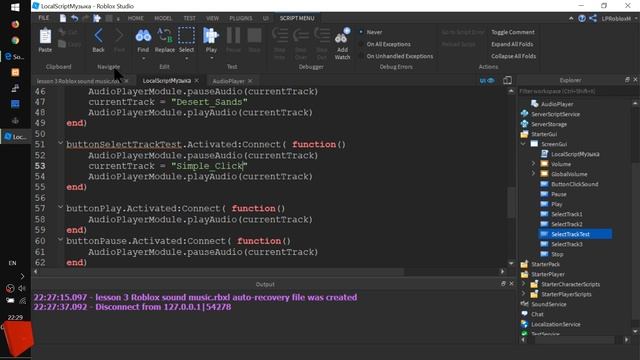Click the device emulator icon above editor
Image resolution: width=640 pixels, height=360 pixels.
pyautogui.click(x=507, y=80)
